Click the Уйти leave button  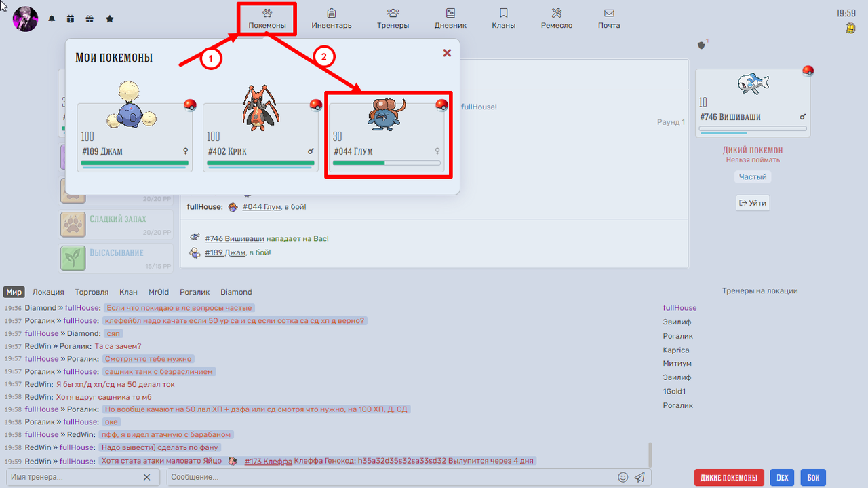pyautogui.click(x=753, y=202)
